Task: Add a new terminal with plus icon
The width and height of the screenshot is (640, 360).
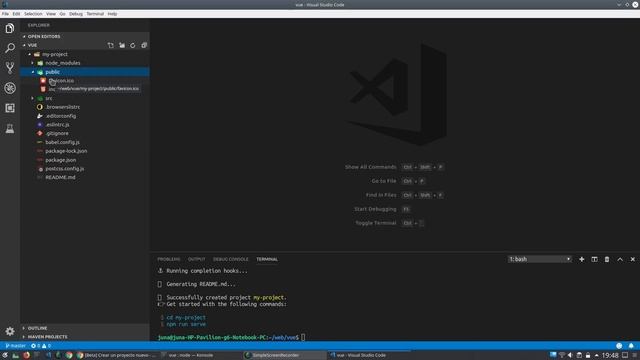Action: [582, 259]
